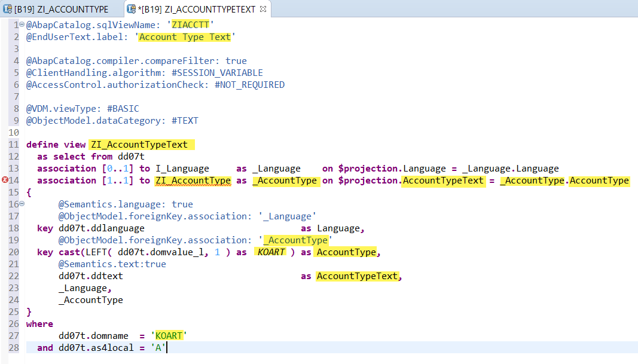The width and height of the screenshot is (638, 364).
Task: Click line number 14 in the ruler
Action: [13, 180]
